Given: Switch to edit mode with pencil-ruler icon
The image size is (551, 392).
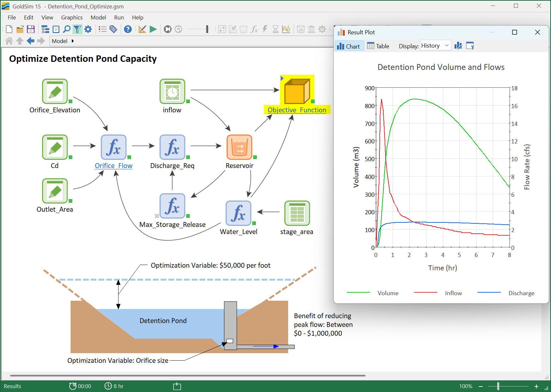Looking at the screenshot, I should 142,29.
